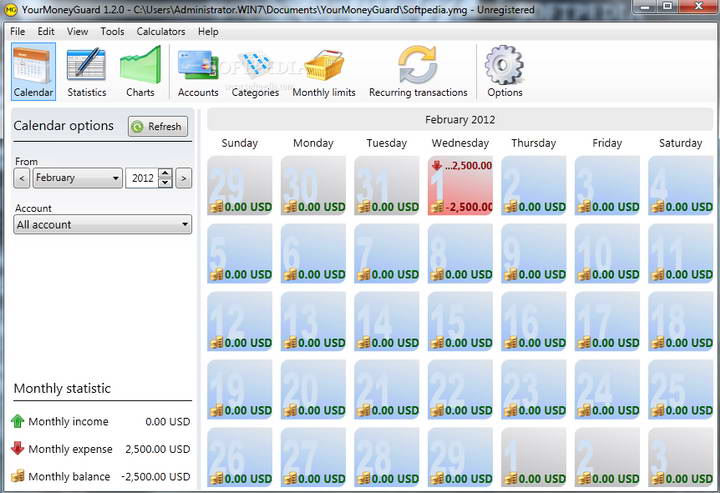720x493 pixels.
Task: Click the Monthly income 0.00 USD value
Action: pos(168,421)
